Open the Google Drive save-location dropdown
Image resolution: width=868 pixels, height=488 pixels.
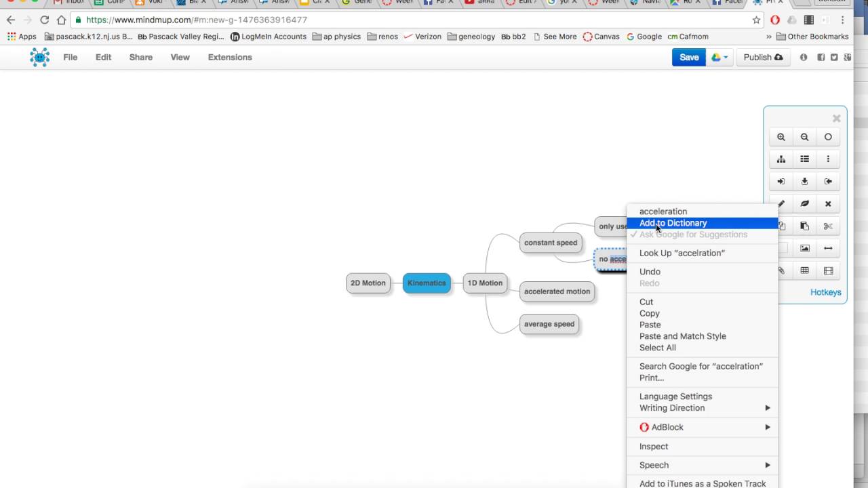point(719,58)
